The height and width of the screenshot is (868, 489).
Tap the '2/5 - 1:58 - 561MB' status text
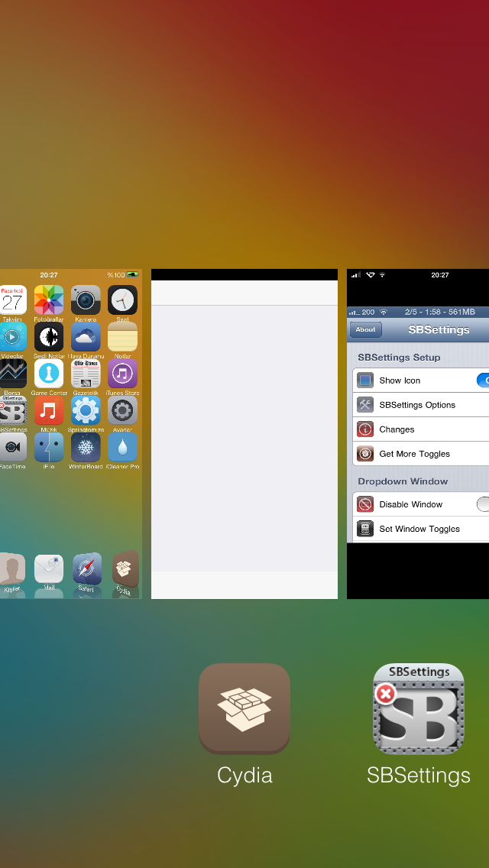pyautogui.click(x=439, y=312)
